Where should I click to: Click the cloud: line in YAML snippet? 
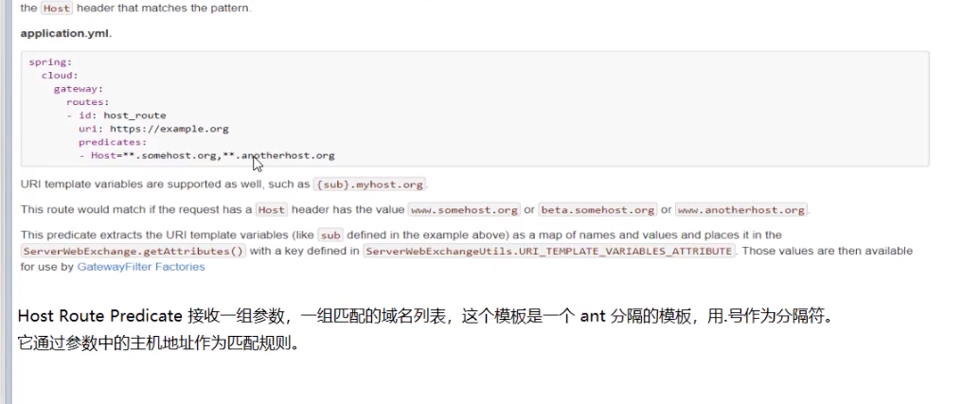[60, 76]
